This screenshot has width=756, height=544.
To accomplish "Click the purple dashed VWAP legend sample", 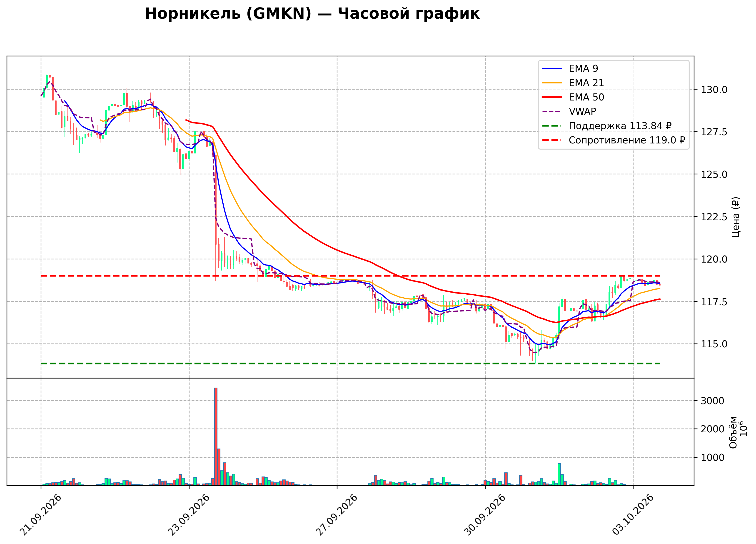I will pyautogui.click(x=552, y=112).
